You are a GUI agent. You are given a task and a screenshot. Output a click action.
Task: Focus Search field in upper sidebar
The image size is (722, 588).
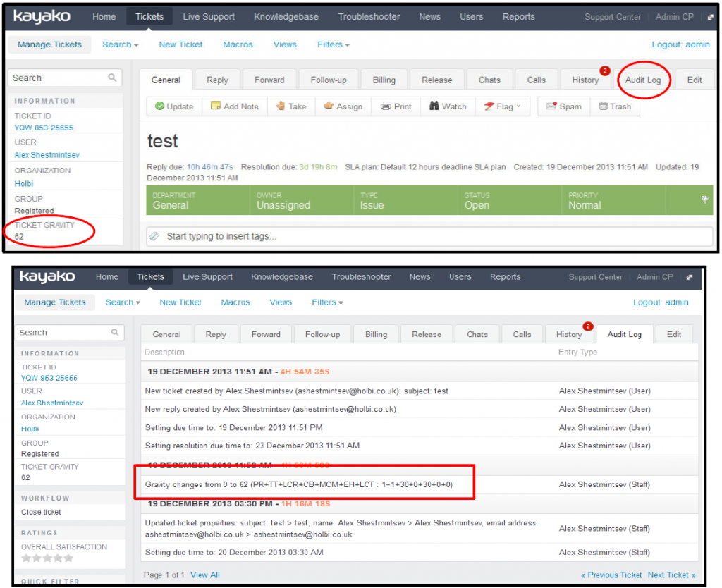click(64, 78)
